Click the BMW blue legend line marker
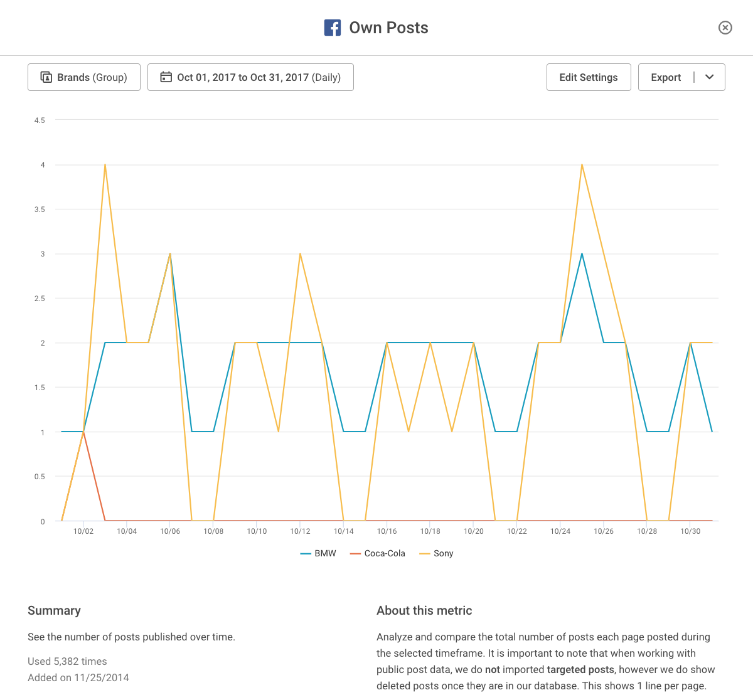The width and height of the screenshot is (753, 700). 306,553
